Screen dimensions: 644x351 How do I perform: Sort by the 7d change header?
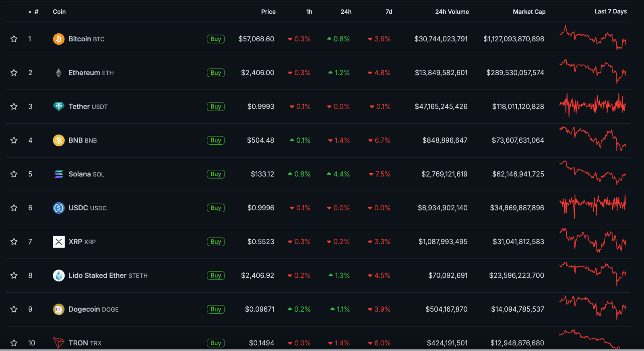pyautogui.click(x=389, y=12)
